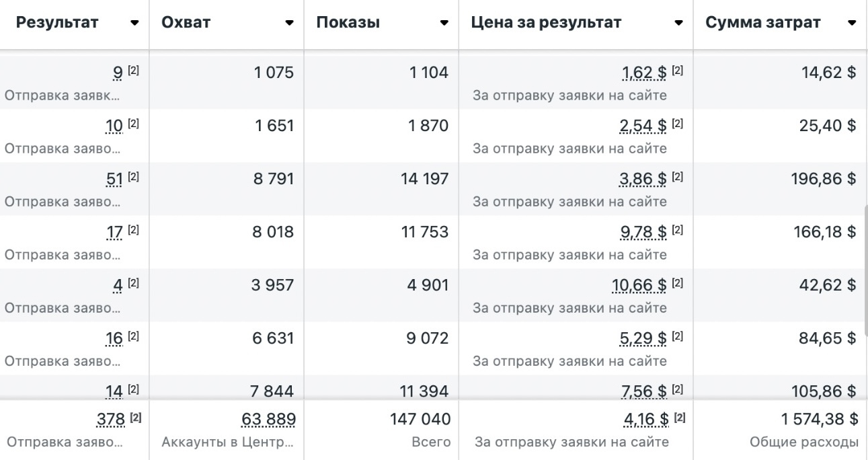The image size is (868, 460).
Task: Open the footnote [2] marker beside 10,66 $
Action: [x=677, y=284]
